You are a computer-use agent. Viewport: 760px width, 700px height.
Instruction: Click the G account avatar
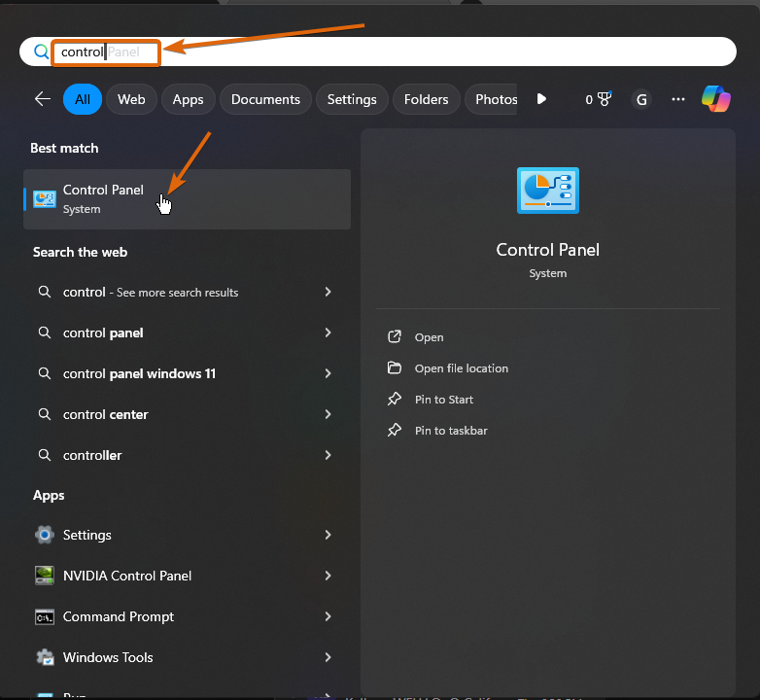click(641, 100)
